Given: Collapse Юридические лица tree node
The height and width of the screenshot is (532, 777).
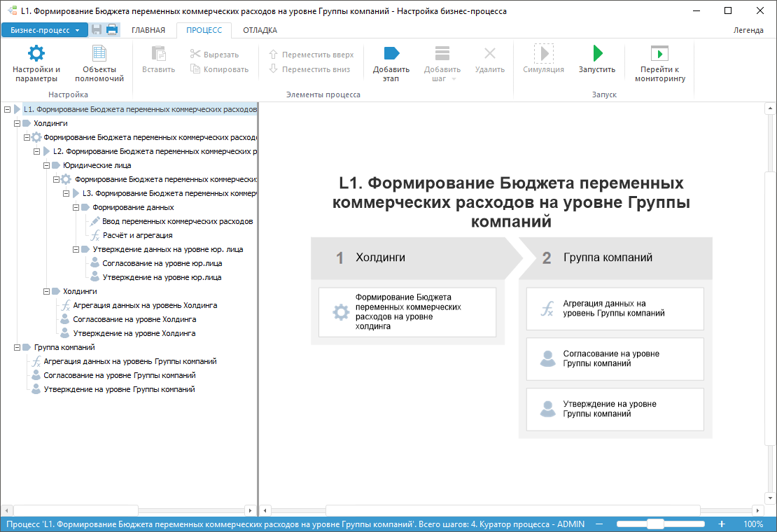Looking at the screenshot, I should (46, 165).
